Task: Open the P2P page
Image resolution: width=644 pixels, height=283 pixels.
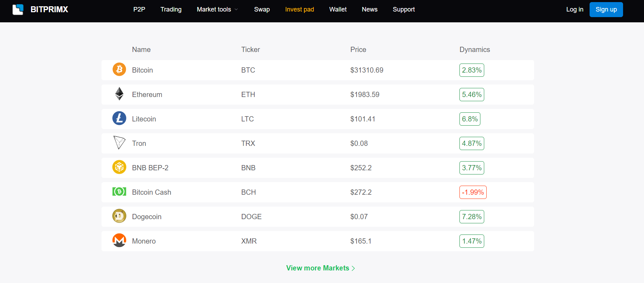Action: (x=139, y=9)
